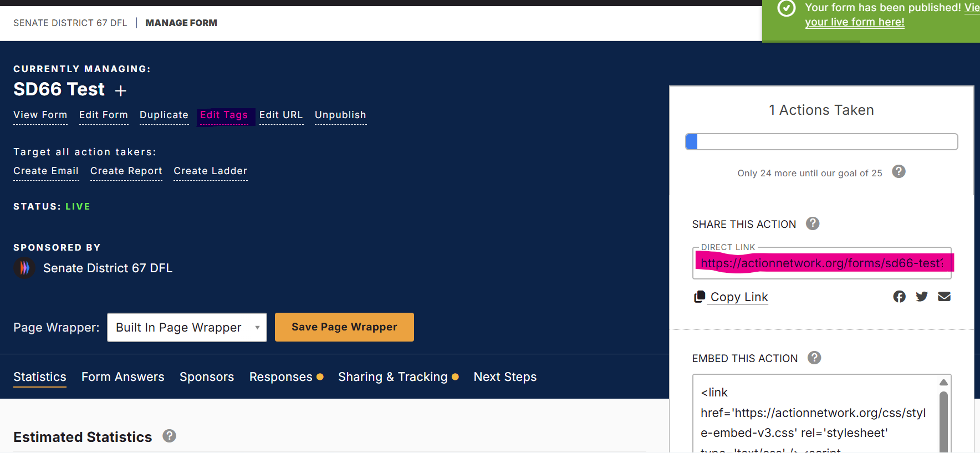This screenshot has width=980, height=453.
Task: Click the Create Report link
Action: pos(126,171)
